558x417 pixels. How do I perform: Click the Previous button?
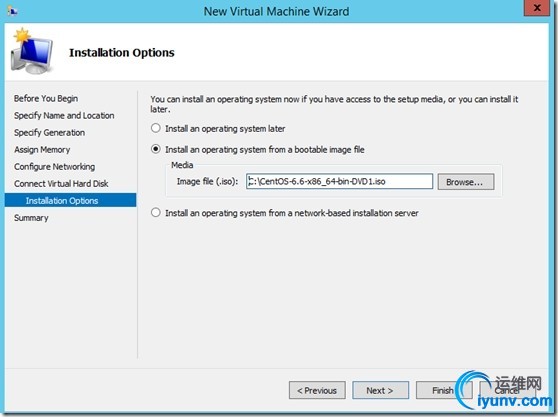pyautogui.click(x=317, y=390)
